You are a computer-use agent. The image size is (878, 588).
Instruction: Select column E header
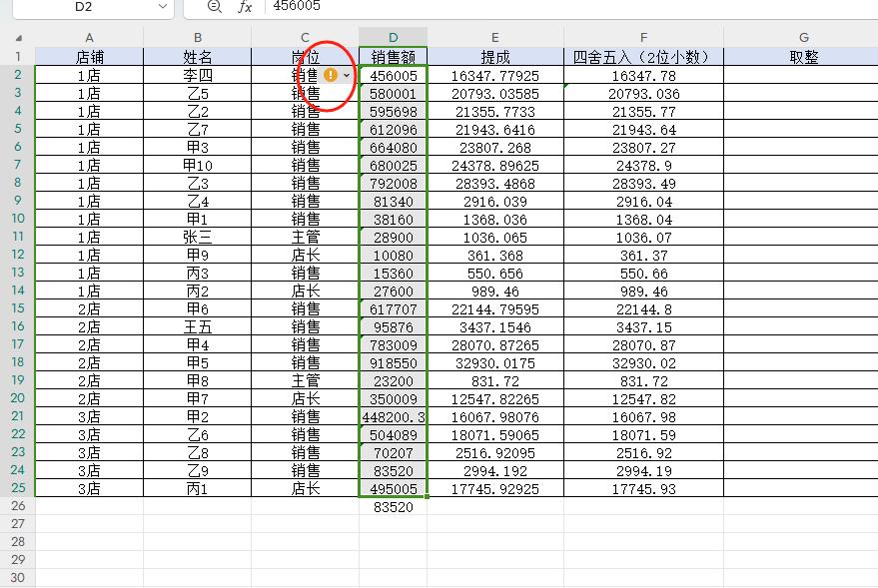click(x=495, y=38)
